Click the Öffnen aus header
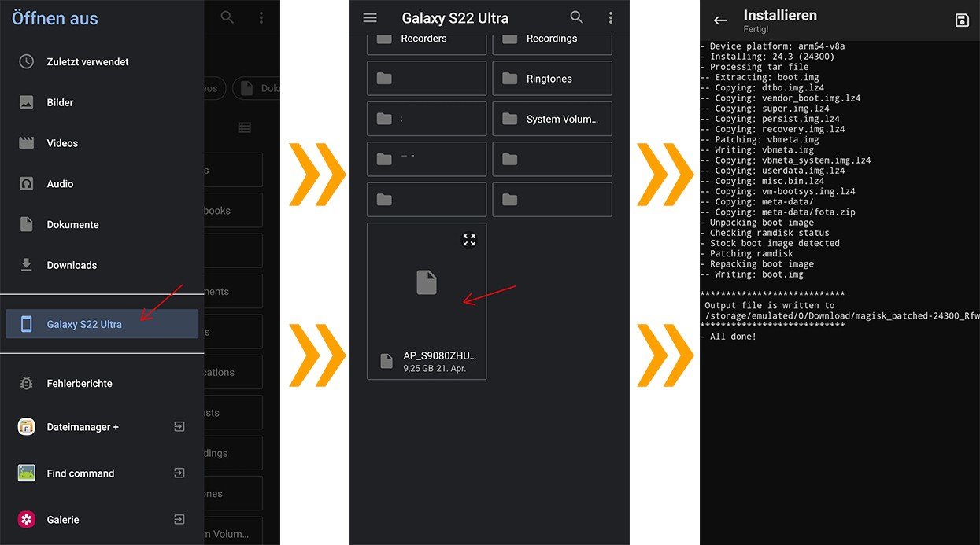Image resolution: width=980 pixels, height=545 pixels. [x=55, y=18]
